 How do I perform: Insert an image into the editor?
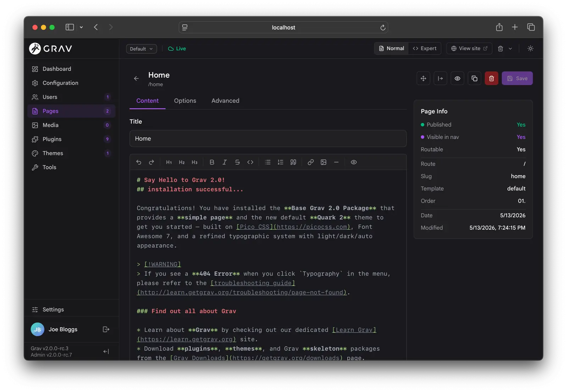click(x=324, y=162)
